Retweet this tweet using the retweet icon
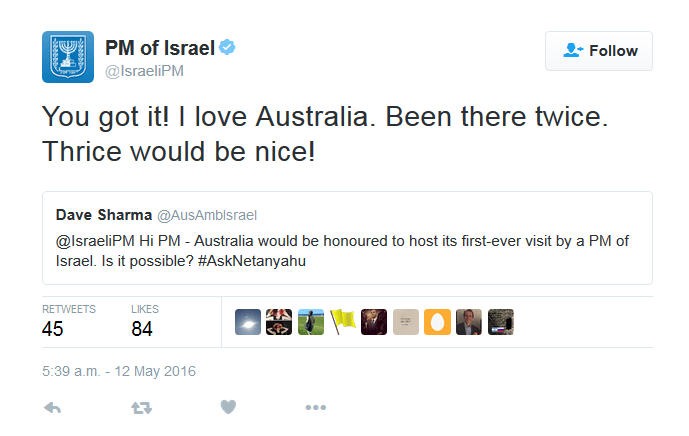The image size is (689, 436). pos(140,407)
